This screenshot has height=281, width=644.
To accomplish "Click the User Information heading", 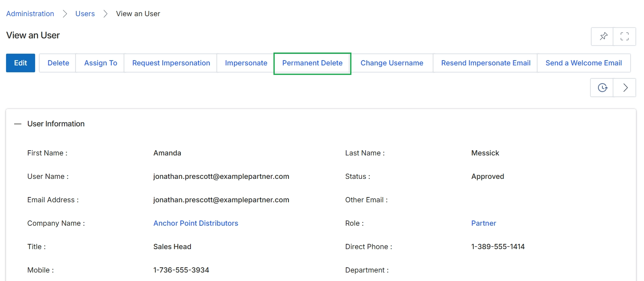I will (x=56, y=124).
